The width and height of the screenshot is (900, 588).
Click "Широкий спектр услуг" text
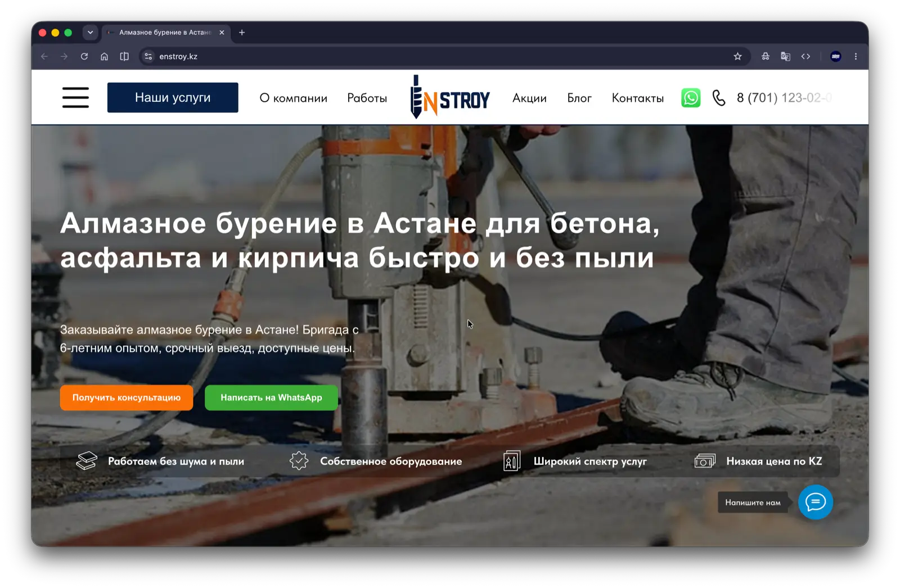(590, 461)
